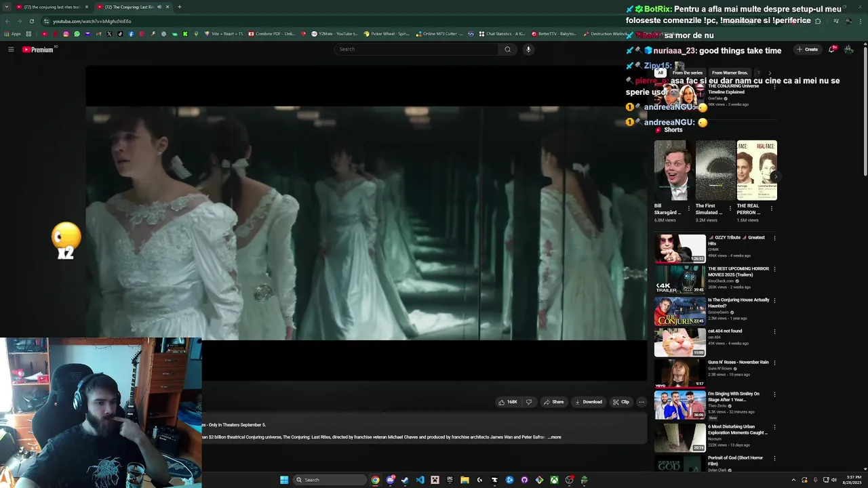Open 'cat.404 not found' video thumbnail
Image resolution: width=868 pixels, height=488 pixels.
679,342
